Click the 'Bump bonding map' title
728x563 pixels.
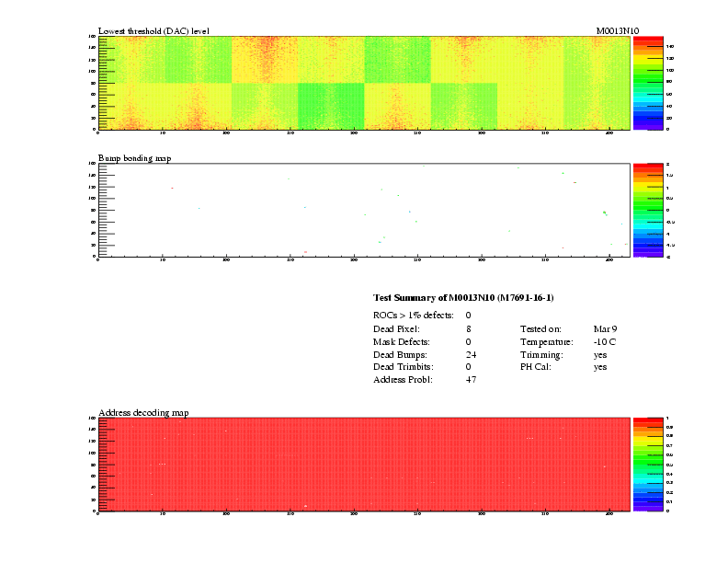click(134, 158)
